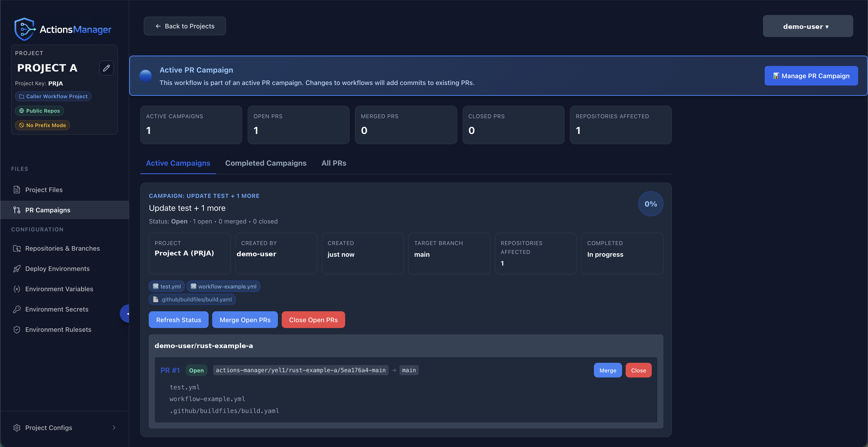Click the Close Open PRs button
This screenshot has width=868, height=447.
tap(313, 320)
